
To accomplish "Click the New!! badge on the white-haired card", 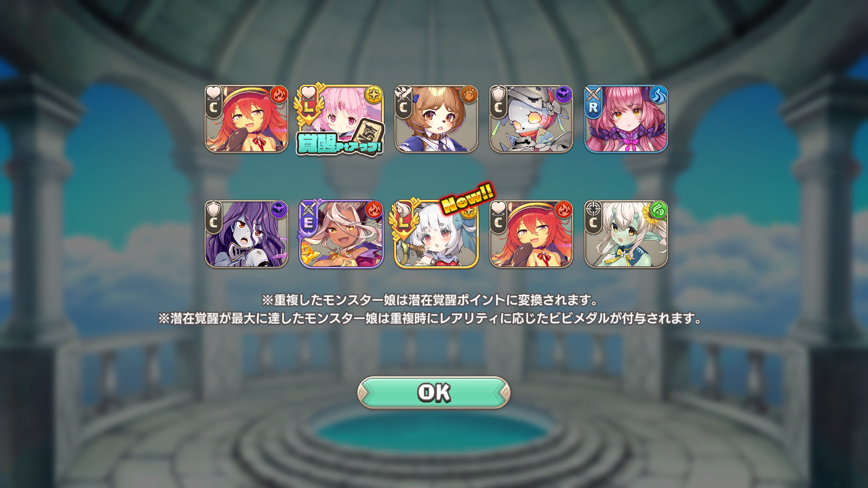I will pos(468,197).
